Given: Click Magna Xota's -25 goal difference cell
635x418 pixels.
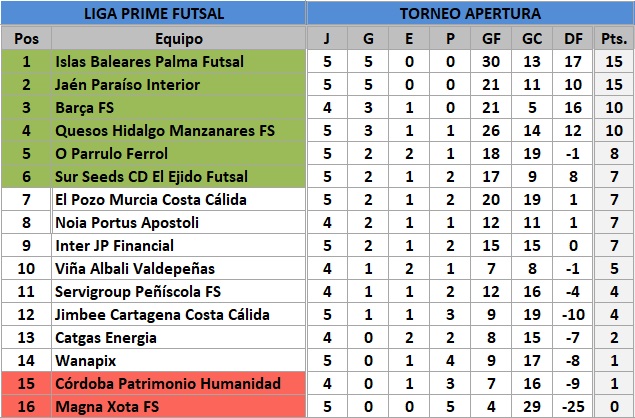Looking at the screenshot, I should [x=573, y=406].
